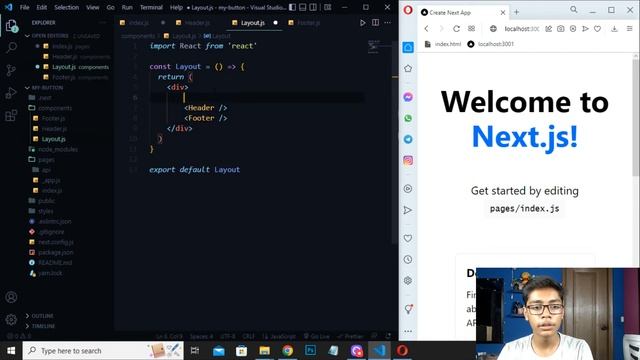640x360 pixels.
Task: Open the Extensions view in VS Code
Action: tap(11, 116)
